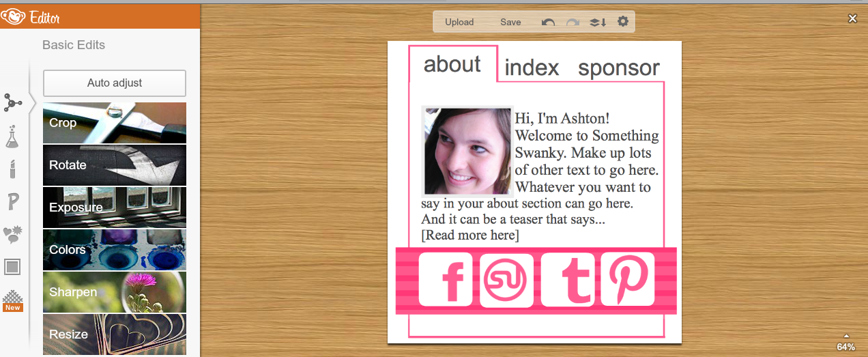868x357 pixels.
Task: Open the Frames square icon
Action: (12, 267)
